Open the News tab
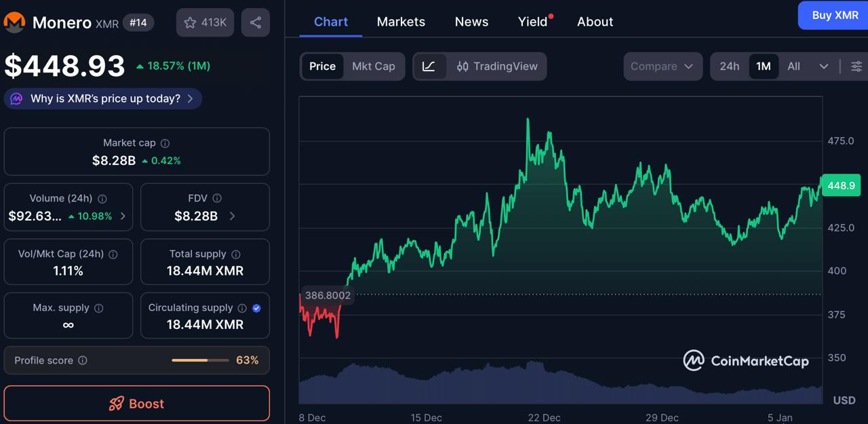The height and width of the screenshot is (424, 868). 471,21
